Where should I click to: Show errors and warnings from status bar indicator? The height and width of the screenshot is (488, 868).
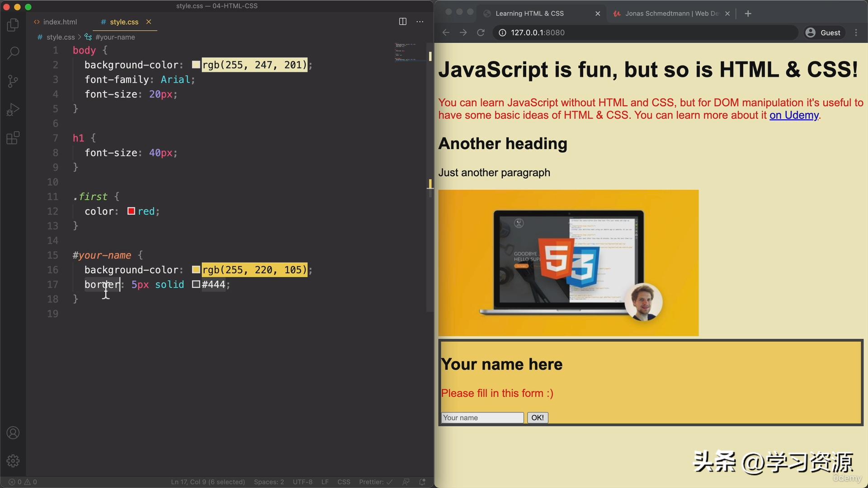coord(20,482)
